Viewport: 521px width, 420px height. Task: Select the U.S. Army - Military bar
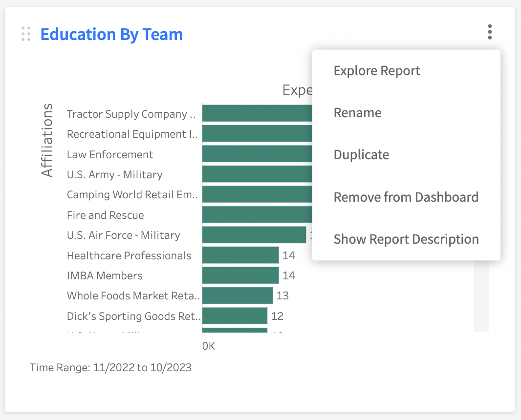click(x=257, y=174)
